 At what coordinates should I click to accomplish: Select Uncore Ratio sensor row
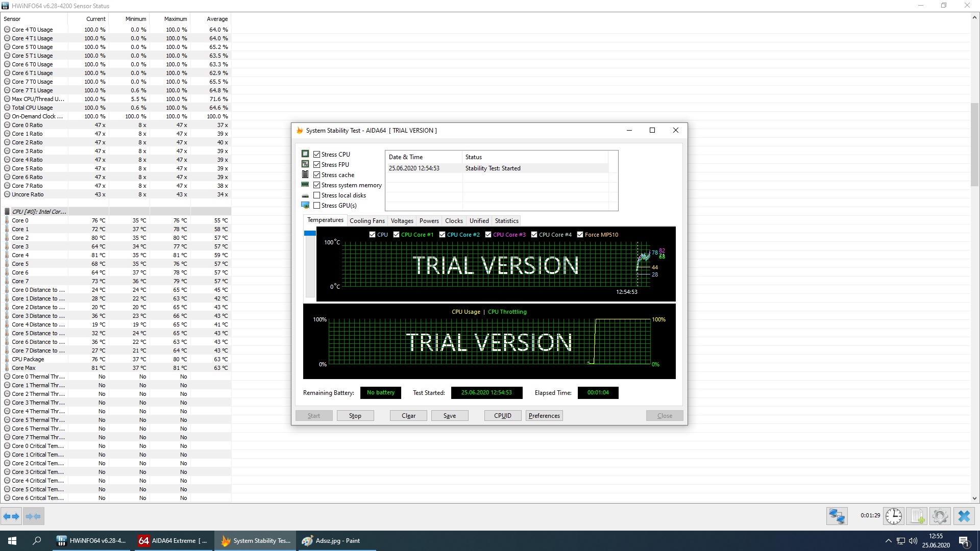(x=116, y=194)
